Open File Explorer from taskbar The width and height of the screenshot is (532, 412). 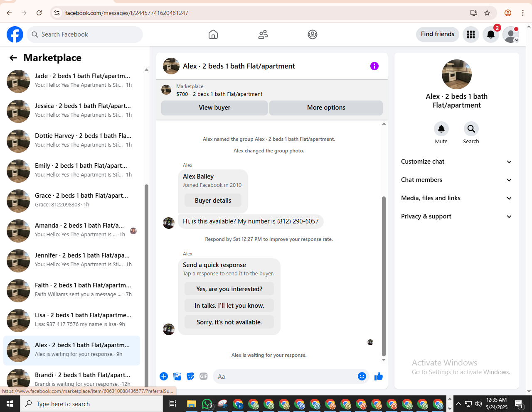click(191, 404)
